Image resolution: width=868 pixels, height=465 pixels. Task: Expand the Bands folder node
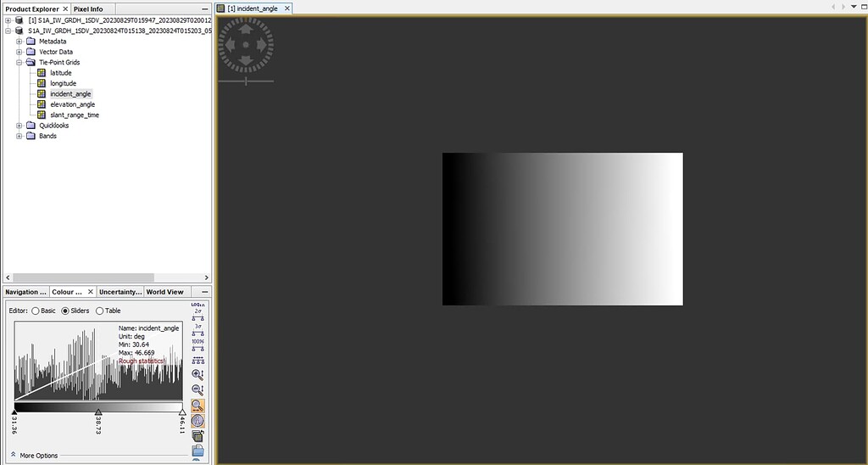coord(19,136)
